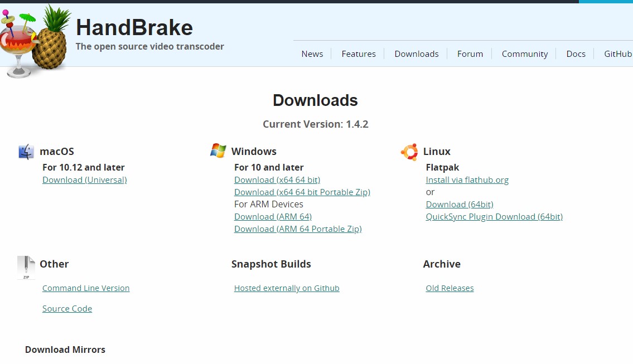Download the macOS Universal build
This screenshot has height=364, width=633.
[84, 179]
